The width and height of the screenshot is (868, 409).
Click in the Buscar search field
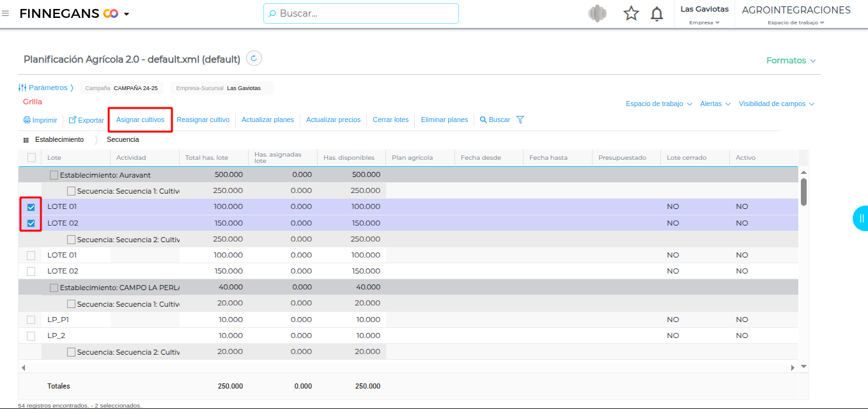(361, 13)
